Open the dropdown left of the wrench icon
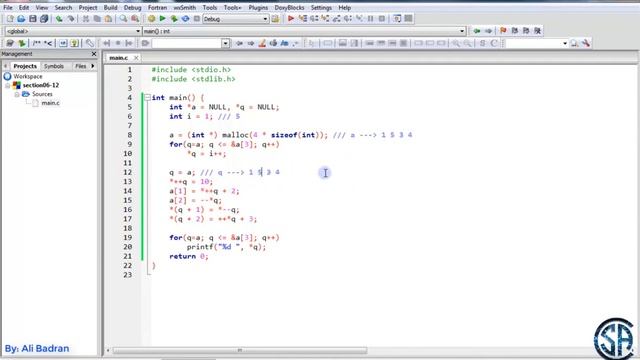The width and height of the screenshot is (640, 360). point(565,43)
